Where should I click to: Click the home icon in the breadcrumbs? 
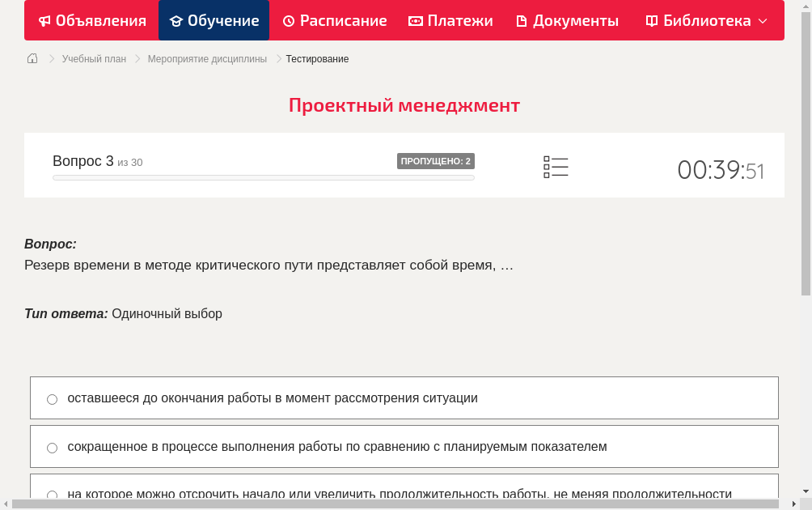[x=32, y=58]
